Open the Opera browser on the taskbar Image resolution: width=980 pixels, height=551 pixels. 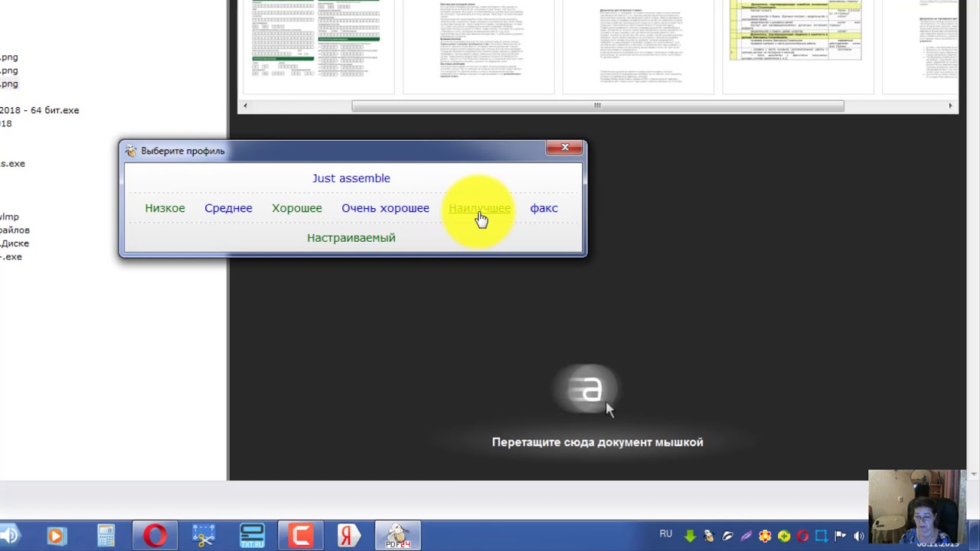click(155, 536)
